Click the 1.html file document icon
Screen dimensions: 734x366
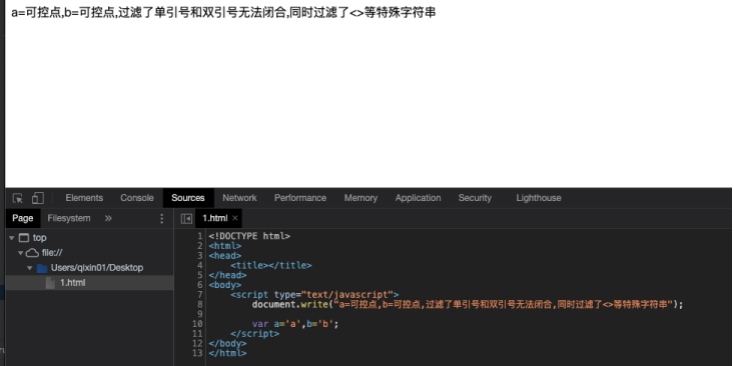coord(50,283)
